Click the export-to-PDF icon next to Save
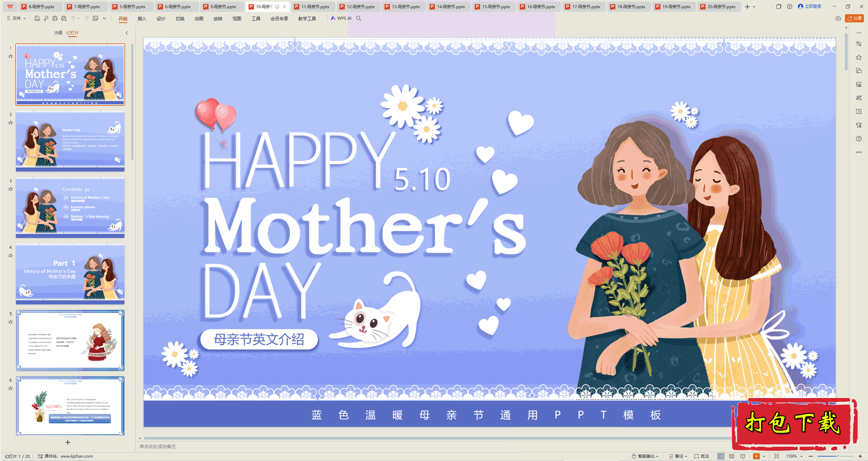868x461 pixels. tap(46, 18)
